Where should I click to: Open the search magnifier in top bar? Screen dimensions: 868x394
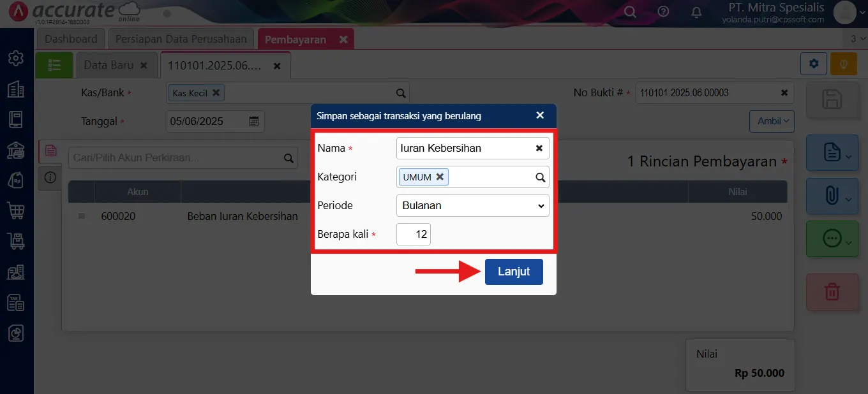(x=630, y=11)
